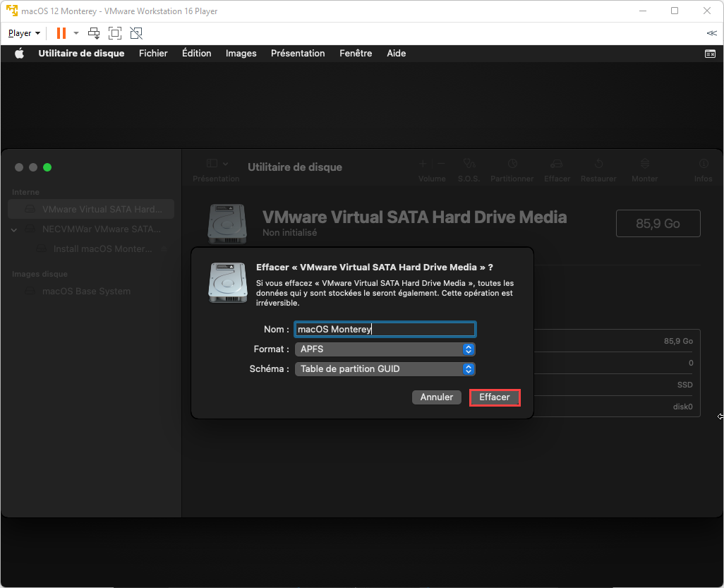Open the Présentation menu

point(298,53)
